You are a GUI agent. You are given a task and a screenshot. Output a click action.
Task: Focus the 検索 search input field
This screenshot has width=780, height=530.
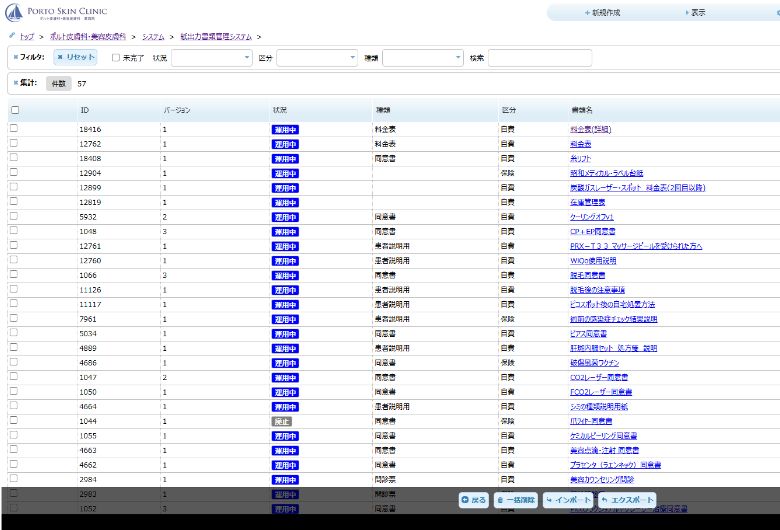[x=540, y=58]
